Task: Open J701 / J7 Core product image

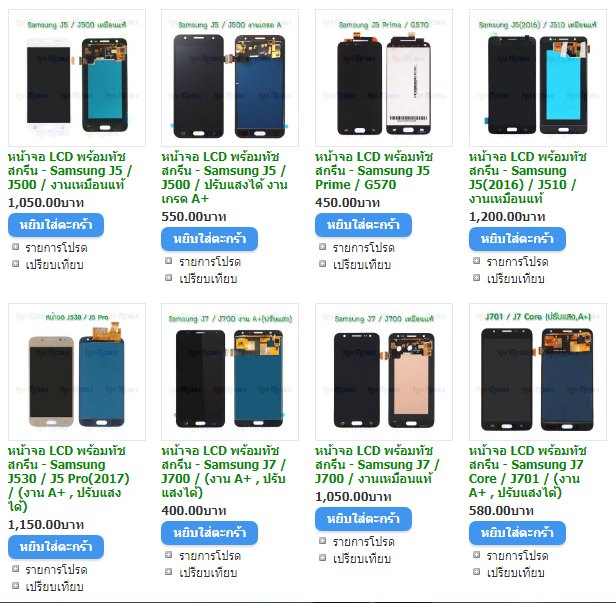Action: coord(538,372)
